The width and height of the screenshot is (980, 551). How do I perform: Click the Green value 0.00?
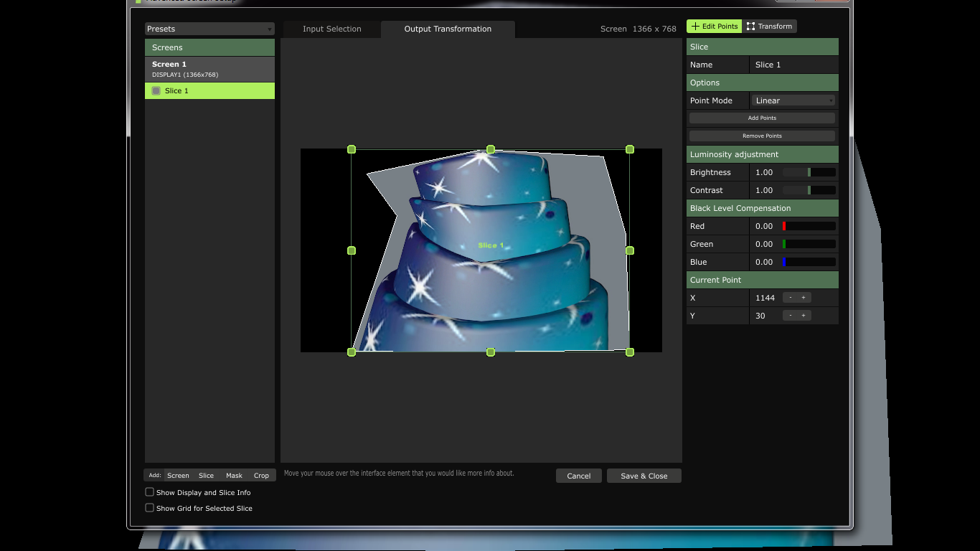point(764,244)
